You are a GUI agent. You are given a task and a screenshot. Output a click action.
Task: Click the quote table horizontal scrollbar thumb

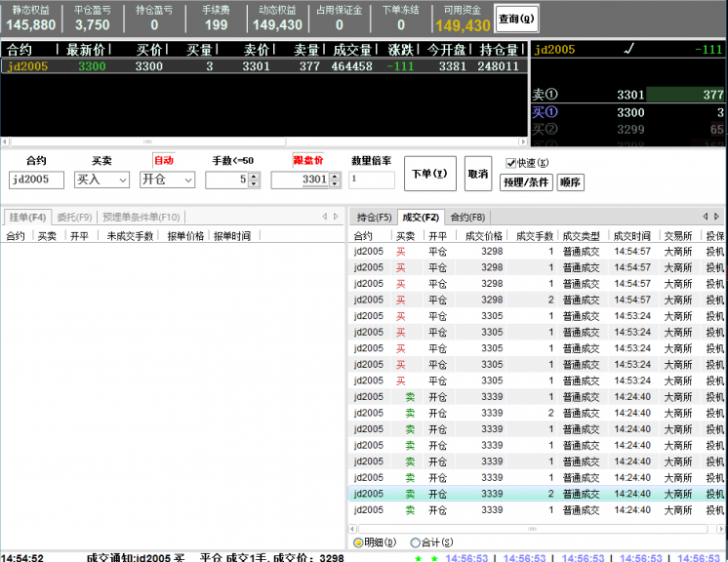coord(147,141)
